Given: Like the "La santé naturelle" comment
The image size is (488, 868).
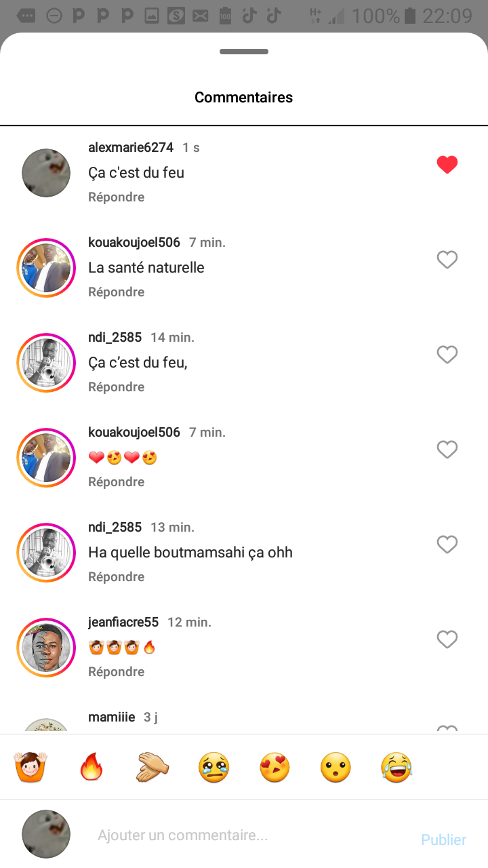Looking at the screenshot, I should click(x=447, y=260).
